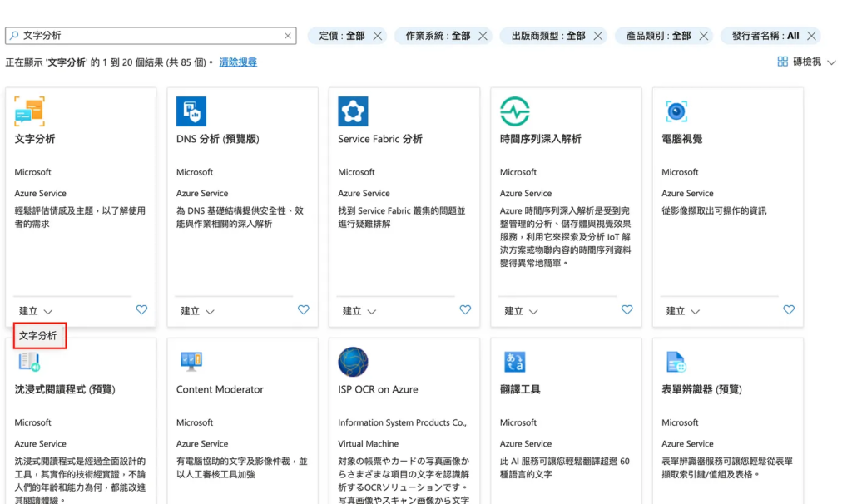Expand 建立 dropdown on 時間序列深入解析 card
This screenshot has height=504, width=852.
pos(521,311)
